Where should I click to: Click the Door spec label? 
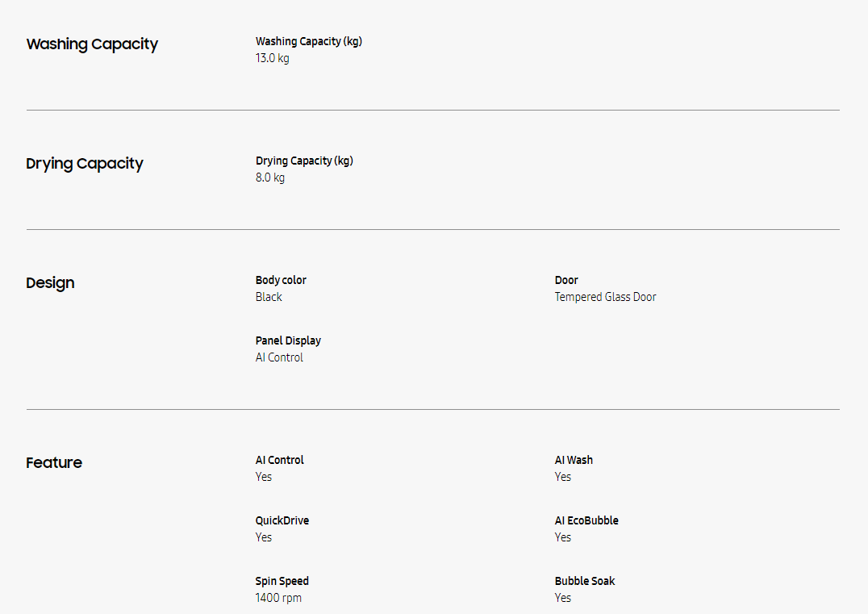[566, 280]
